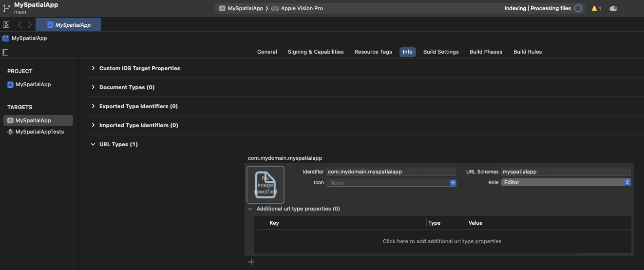Switch to Signing & Capabilities tab
644x270 pixels.
point(316,52)
